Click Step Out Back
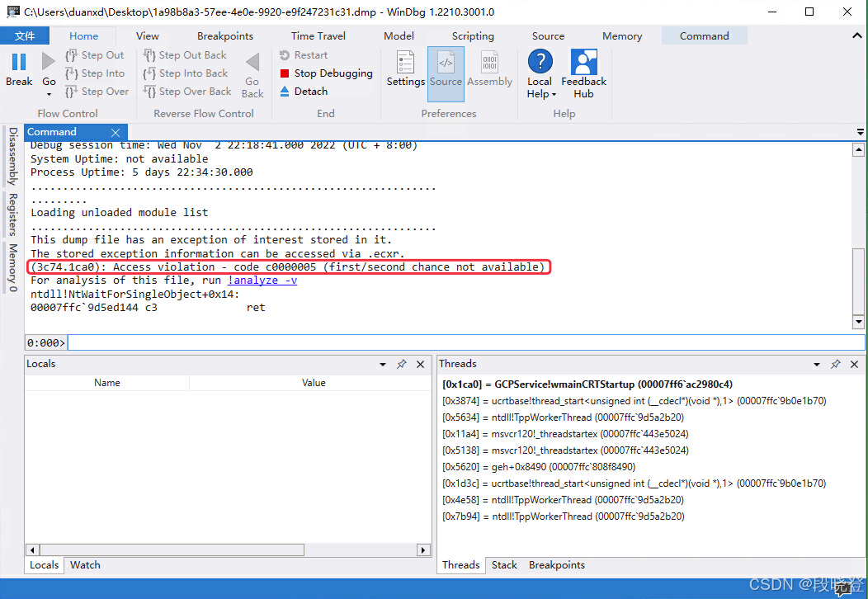 (185, 54)
